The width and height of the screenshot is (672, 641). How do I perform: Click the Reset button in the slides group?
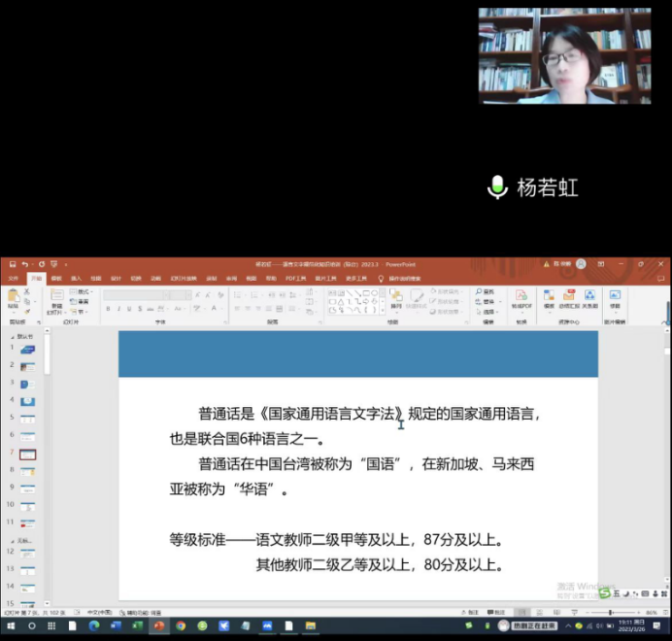tap(82, 301)
